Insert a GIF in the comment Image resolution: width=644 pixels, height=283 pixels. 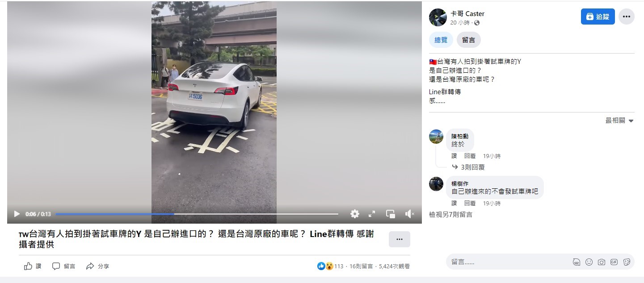point(614,262)
